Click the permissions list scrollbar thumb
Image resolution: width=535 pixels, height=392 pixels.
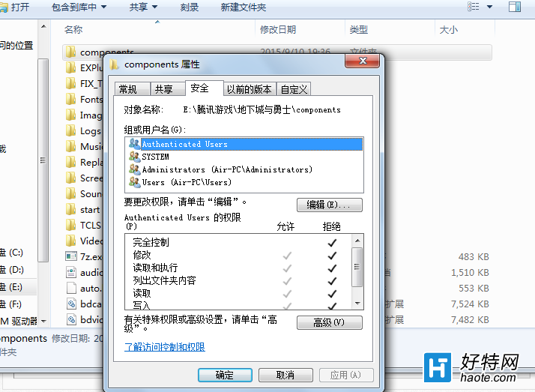(x=357, y=267)
